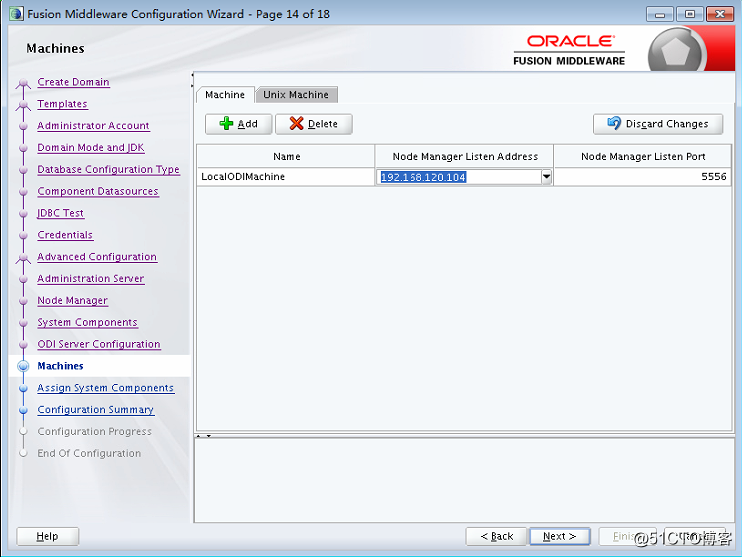
Task: Click the Add machine button
Action: coord(238,124)
